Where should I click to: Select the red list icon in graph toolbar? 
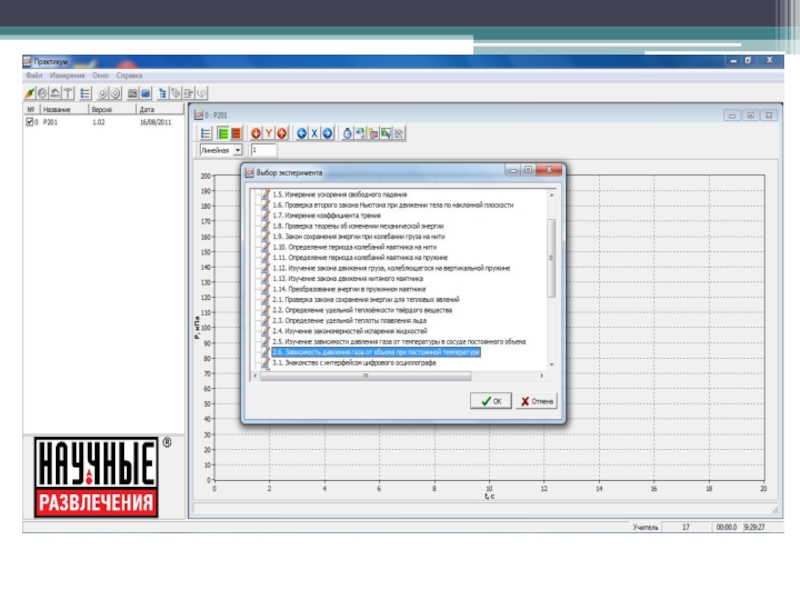(235, 133)
